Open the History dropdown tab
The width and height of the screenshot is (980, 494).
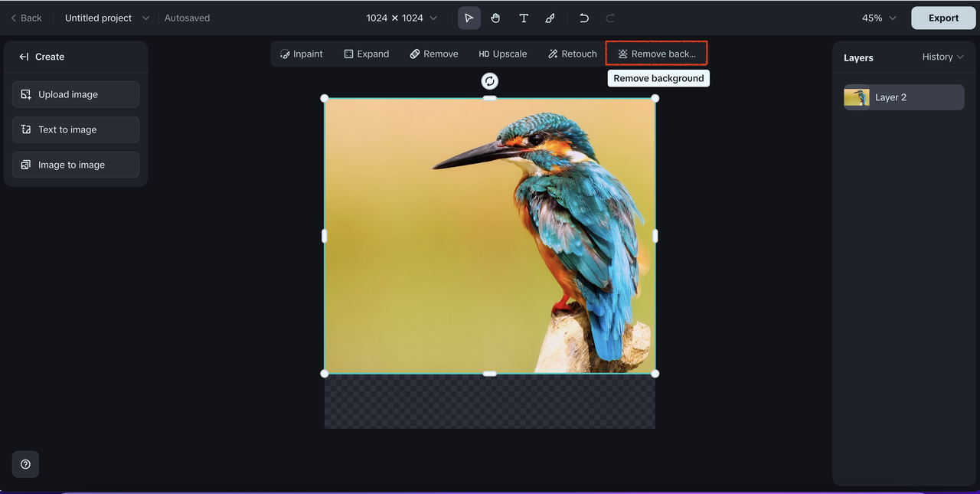coord(942,57)
